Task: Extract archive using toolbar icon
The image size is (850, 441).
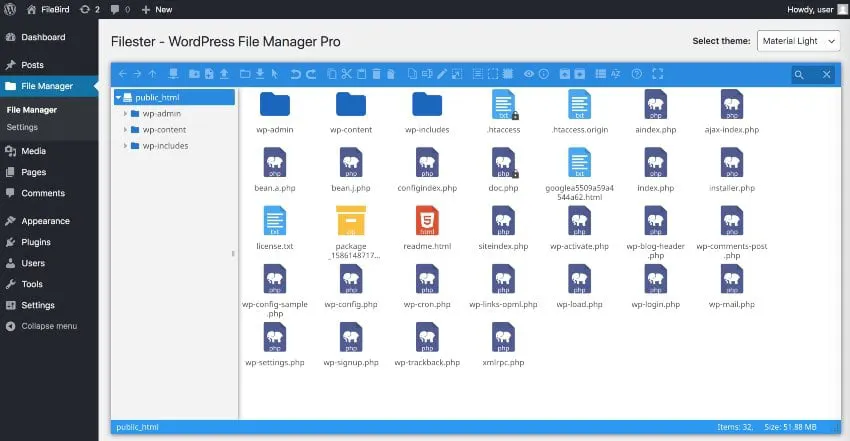Action: pyautogui.click(x=565, y=74)
